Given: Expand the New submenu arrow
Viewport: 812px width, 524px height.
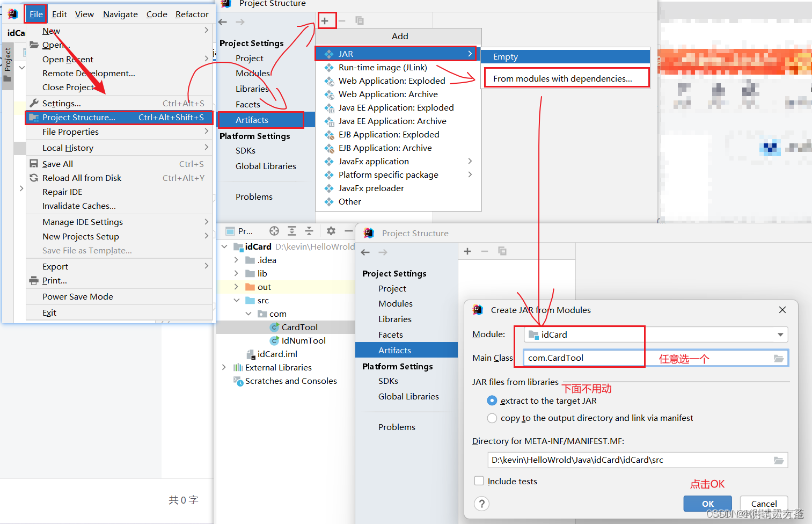Looking at the screenshot, I should point(207,31).
